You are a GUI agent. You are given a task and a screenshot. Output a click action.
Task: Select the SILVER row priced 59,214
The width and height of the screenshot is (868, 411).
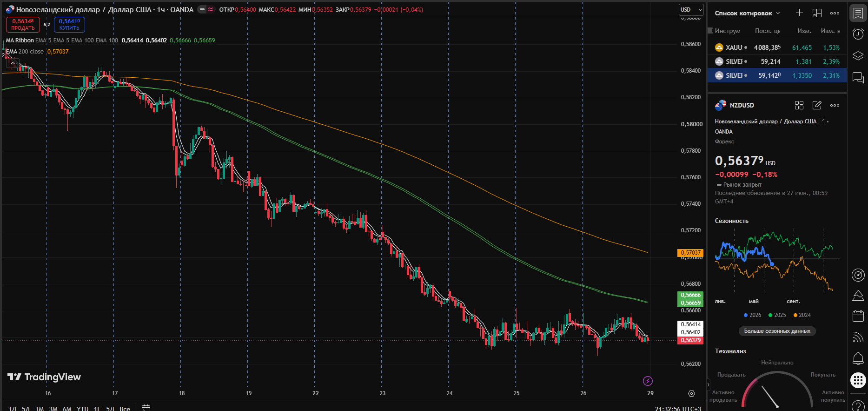click(x=777, y=61)
